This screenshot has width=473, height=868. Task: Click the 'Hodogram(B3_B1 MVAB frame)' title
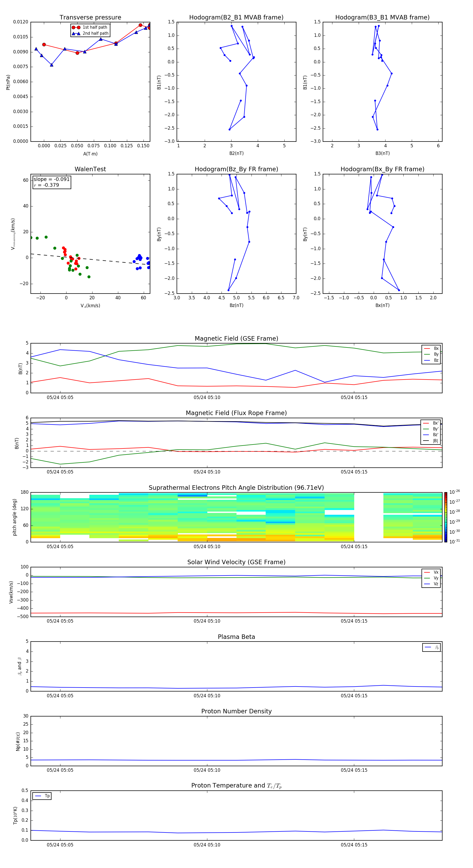[382, 18]
